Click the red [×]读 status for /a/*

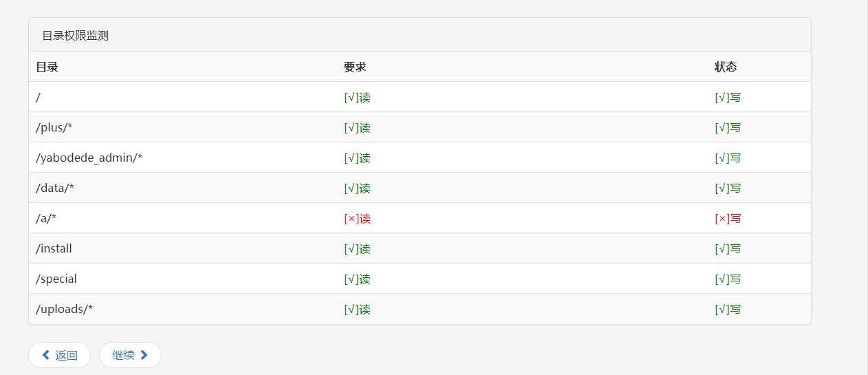[357, 219]
